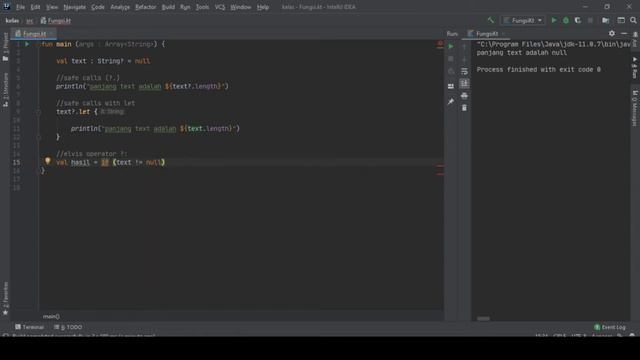Click the layout window icon beside search
The width and height of the screenshot is (640, 360).
point(621,20)
